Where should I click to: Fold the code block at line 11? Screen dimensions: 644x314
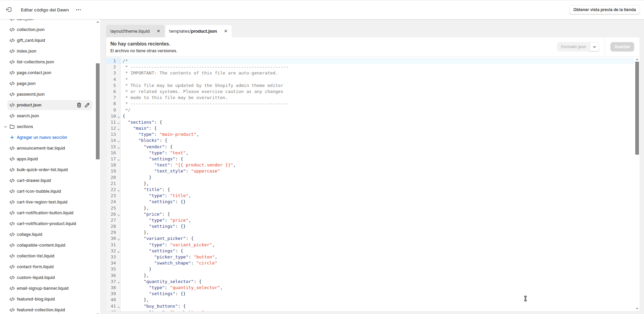(118, 123)
